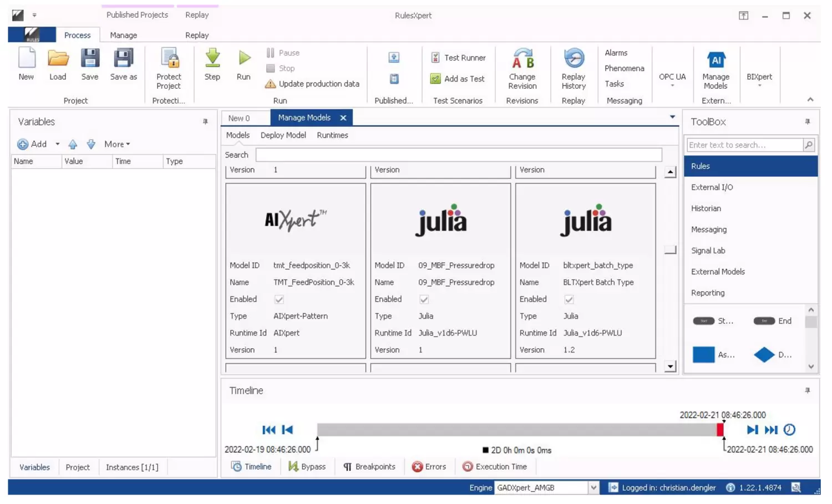Viewport: 832px width, 504px height.
Task: Click the gray timeline bar
Action: click(516, 429)
